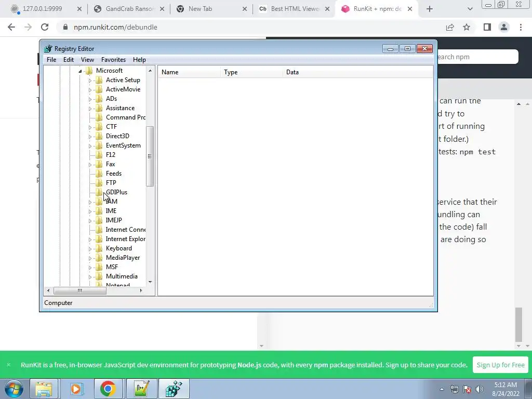Close the New Tab tab

pyautogui.click(x=245, y=9)
